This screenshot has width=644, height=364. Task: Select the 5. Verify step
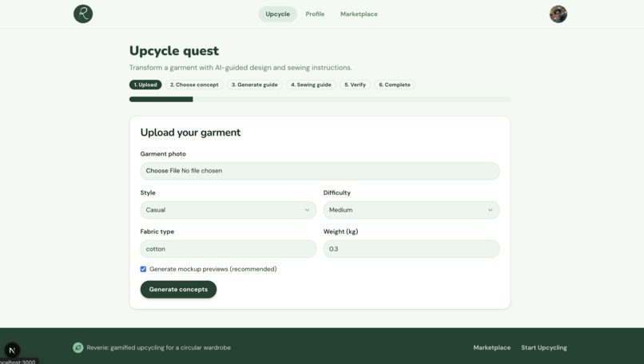(355, 85)
